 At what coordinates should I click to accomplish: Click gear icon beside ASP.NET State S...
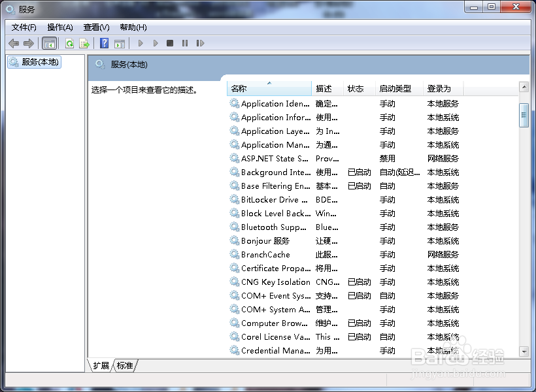234,158
